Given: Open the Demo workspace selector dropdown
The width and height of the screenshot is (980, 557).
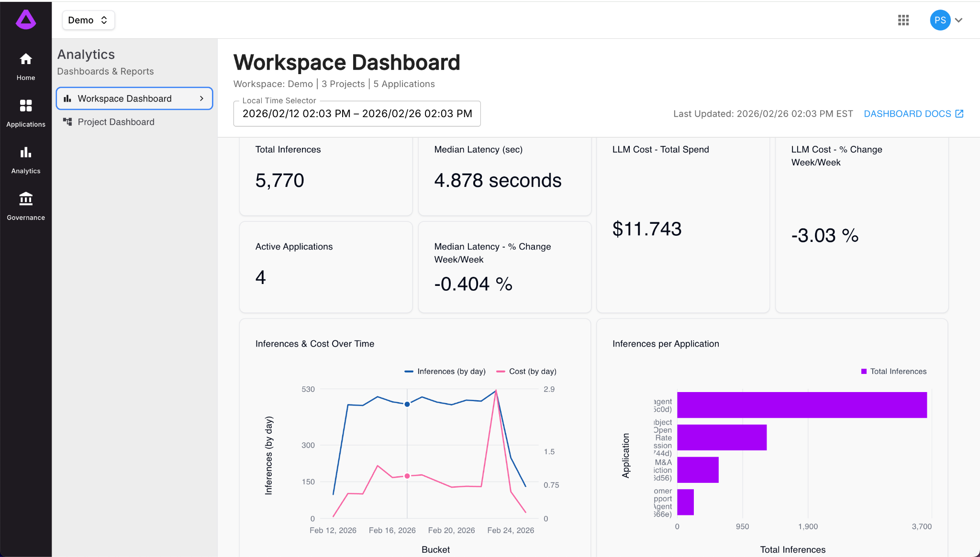Looking at the screenshot, I should 88,20.
